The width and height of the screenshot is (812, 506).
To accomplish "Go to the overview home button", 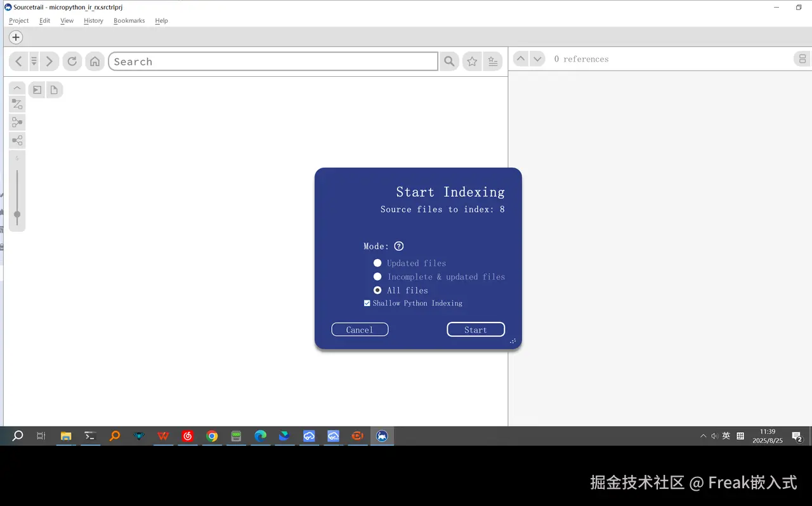I will pyautogui.click(x=95, y=62).
